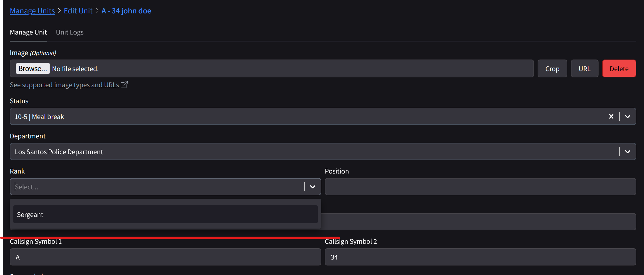This screenshot has height=275, width=644.
Task: Switch to the Unit Logs tab
Action: (70, 32)
